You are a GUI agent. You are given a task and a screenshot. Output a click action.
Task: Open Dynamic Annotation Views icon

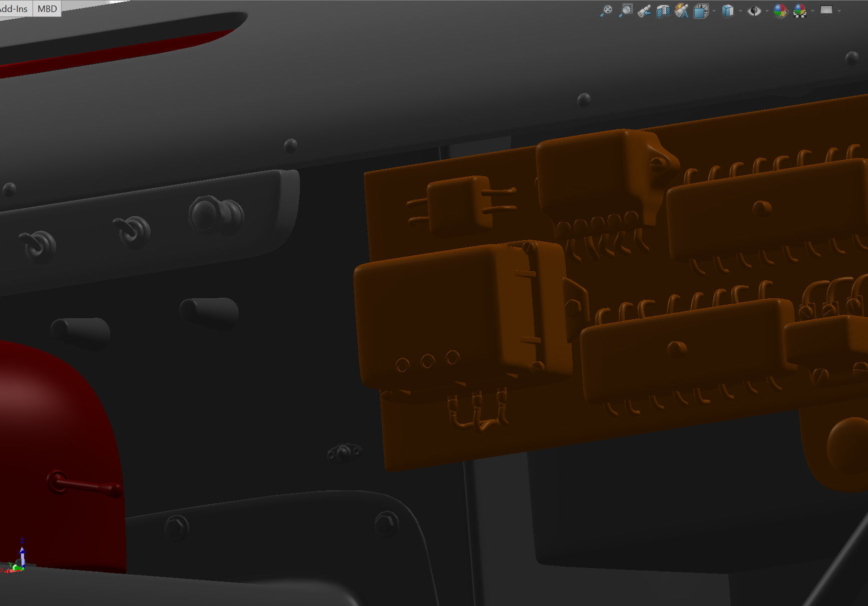(x=682, y=11)
